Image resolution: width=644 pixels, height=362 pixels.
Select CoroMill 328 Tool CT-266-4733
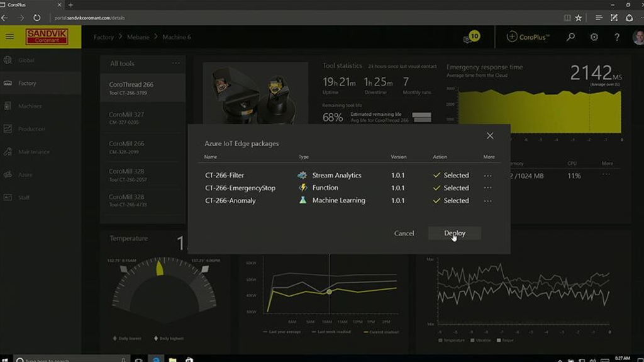pos(143,200)
